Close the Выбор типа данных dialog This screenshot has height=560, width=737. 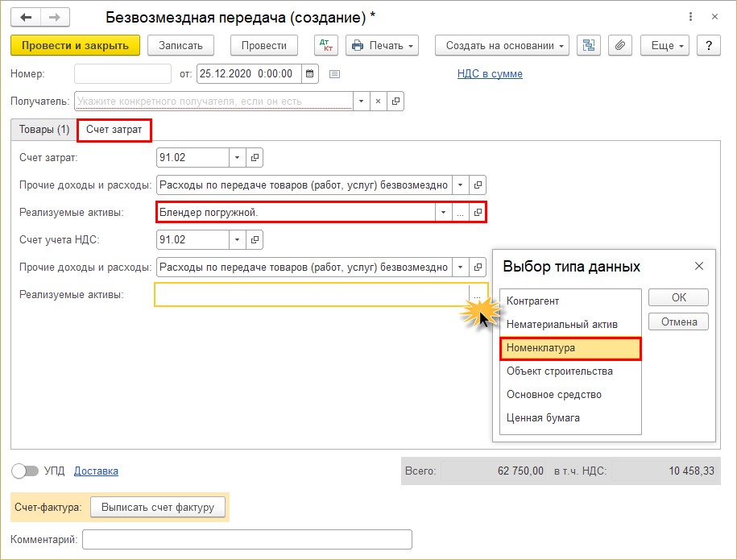click(699, 266)
